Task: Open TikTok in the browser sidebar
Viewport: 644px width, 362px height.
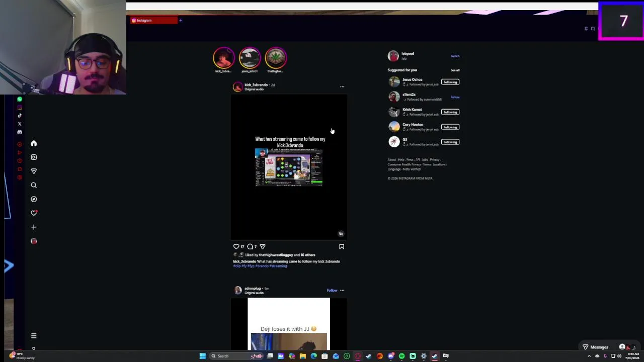Action: pyautogui.click(x=20, y=115)
